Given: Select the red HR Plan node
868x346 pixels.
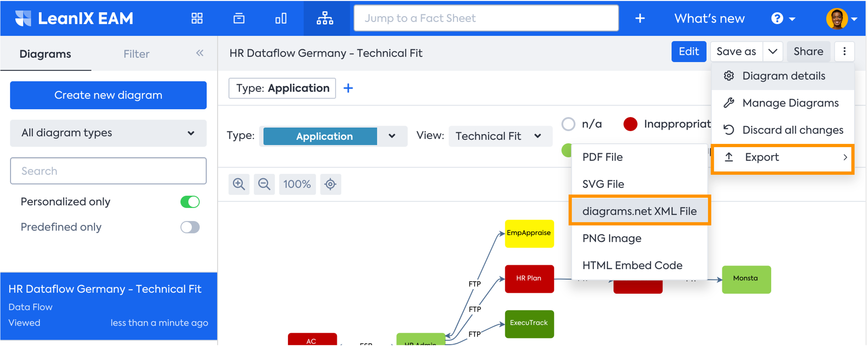Looking at the screenshot, I should click(x=529, y=279).
